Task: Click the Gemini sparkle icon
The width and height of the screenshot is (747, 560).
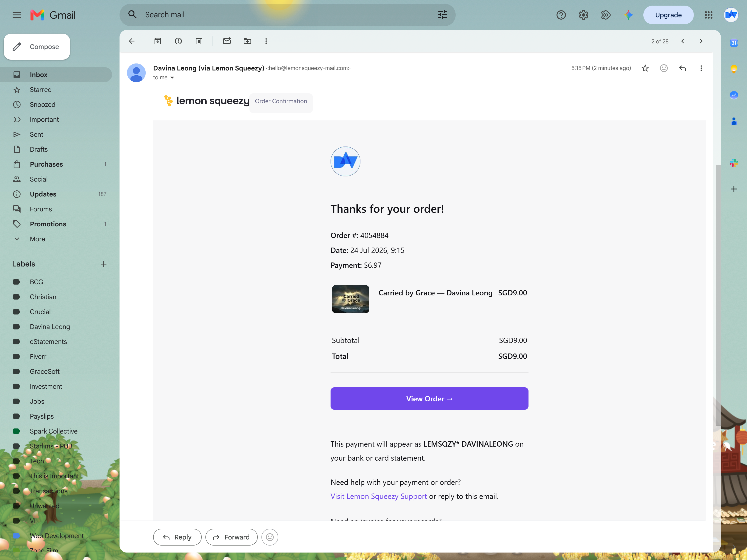Action: point(628,15)
